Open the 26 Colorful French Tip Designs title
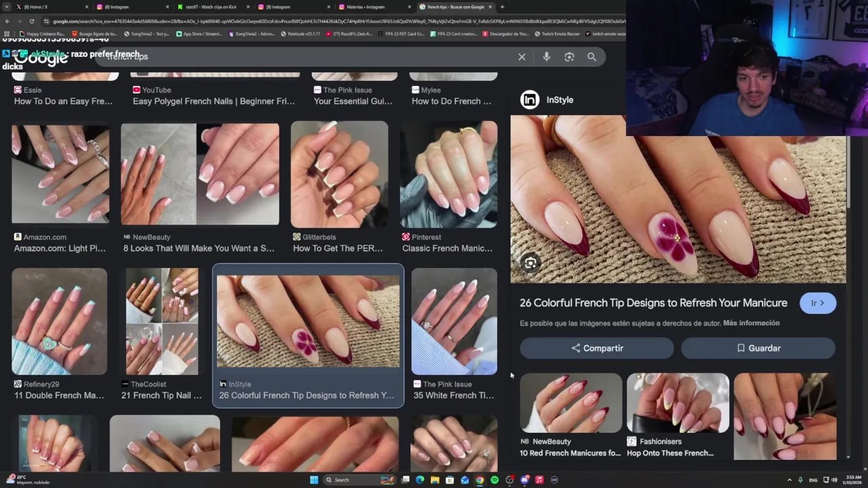 pos(653,303)
